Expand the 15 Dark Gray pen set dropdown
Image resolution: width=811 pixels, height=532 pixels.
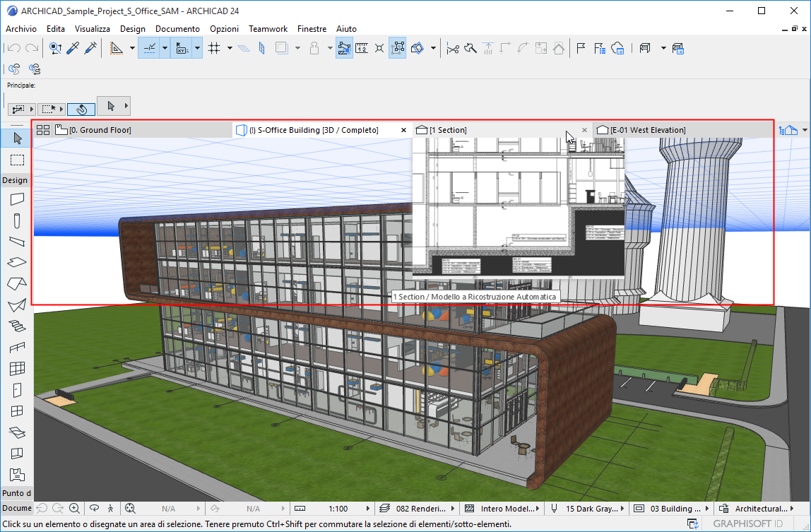coord(622,508)
